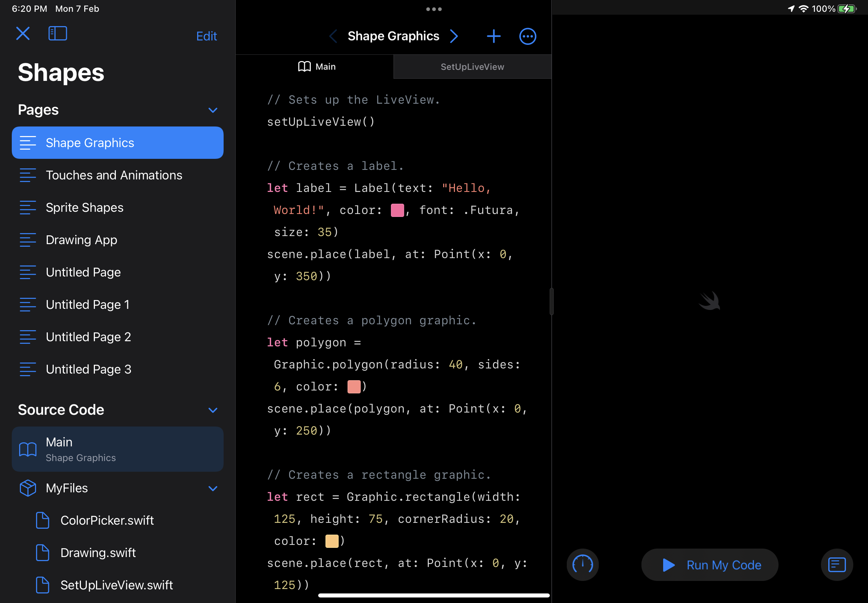This screenshot has height=603, width=868.
Task: Collapse the Source Code section chevron
Action: tap(213, 410)
